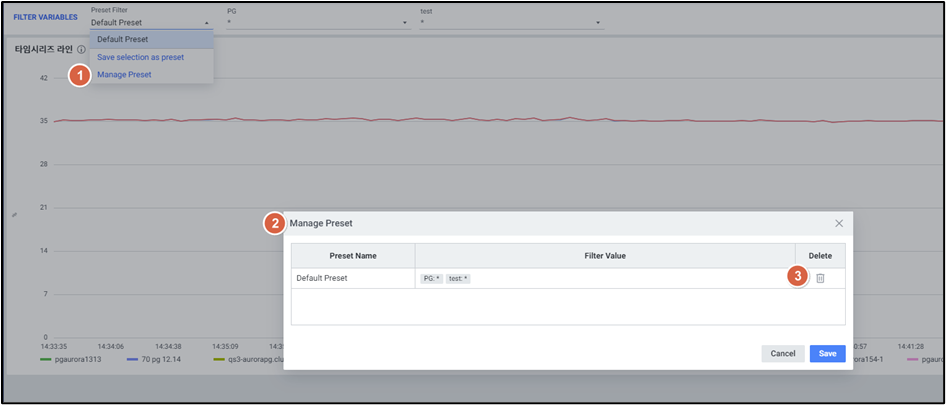946x405 pixels.
Task: Open Manage Preset from the dropdown menu
Action: (x=124, y=74)
